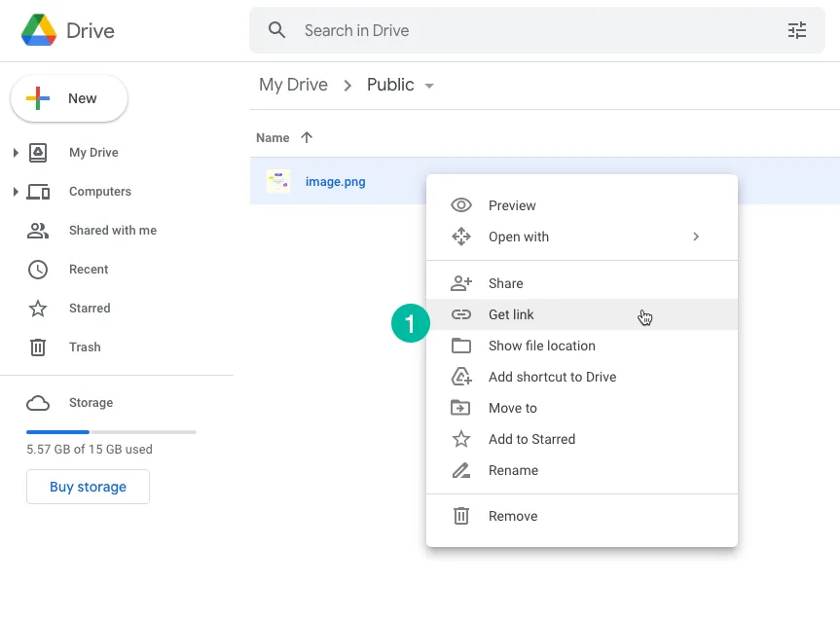Screen dimensions: 840x621
Task: Click the New button
Action: (68, 97)
